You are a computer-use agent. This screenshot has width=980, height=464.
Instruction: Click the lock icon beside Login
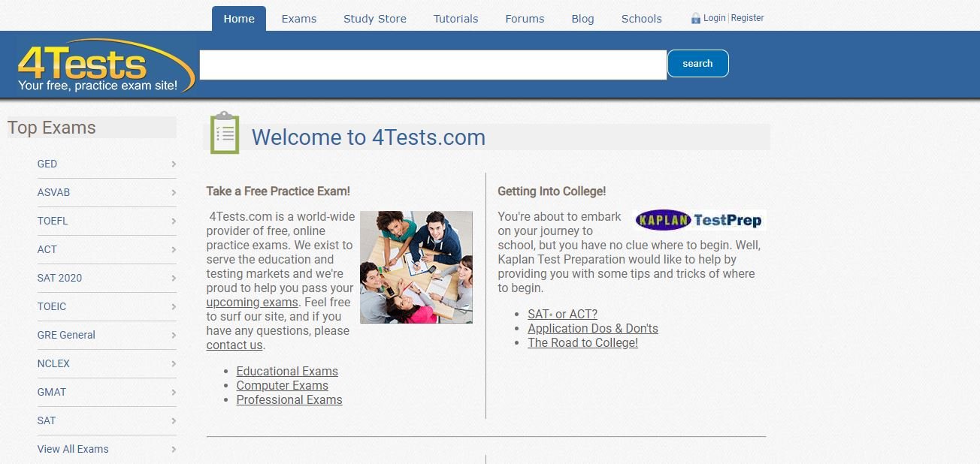pos(695,18)
